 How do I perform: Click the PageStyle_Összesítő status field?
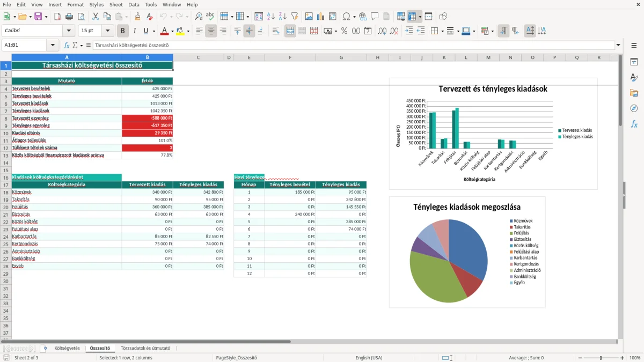click(236, 358)
